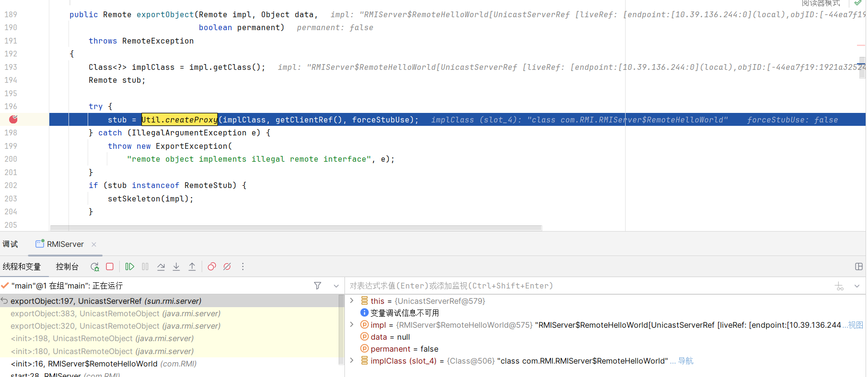
Task: Select the 'data = null' variable row
Action: click(606, 337)
